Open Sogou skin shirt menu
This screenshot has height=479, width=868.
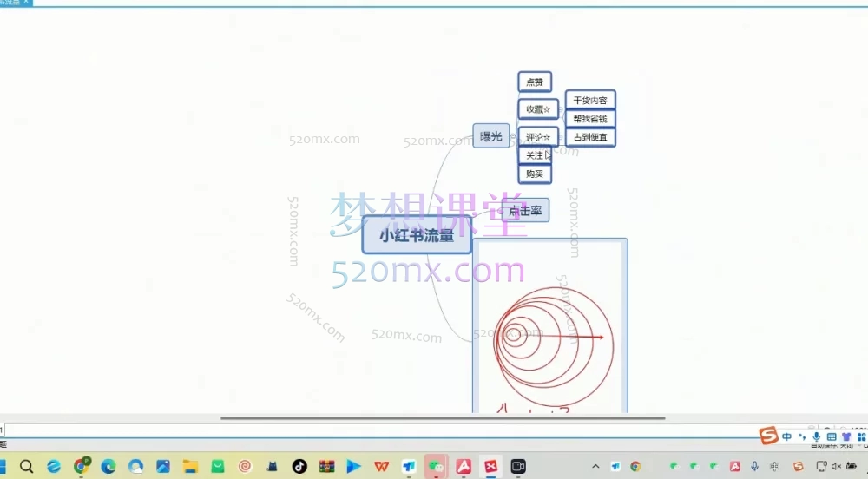845,436
